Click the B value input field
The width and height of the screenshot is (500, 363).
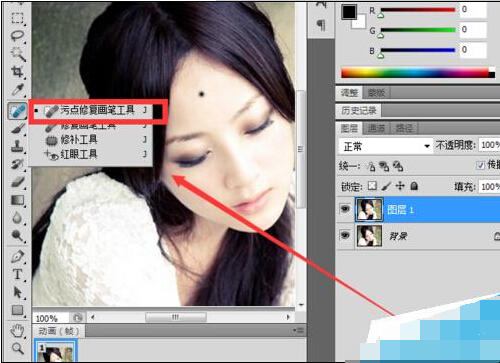(473, 50)
